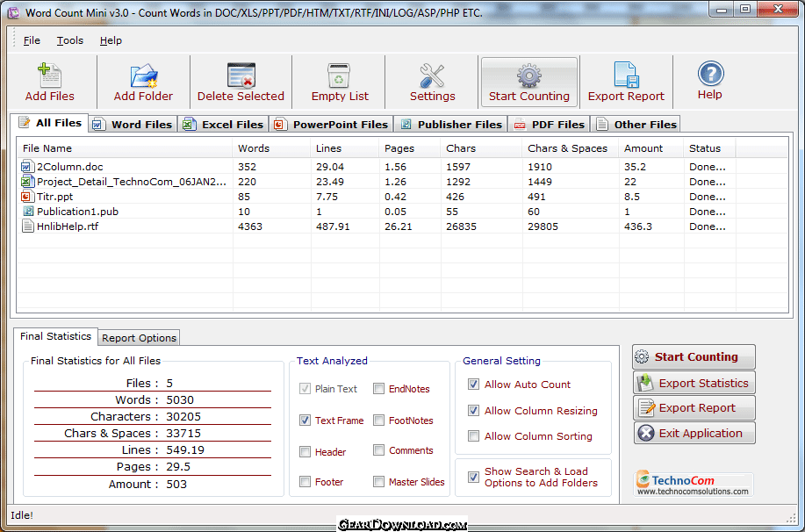This screenshot has height=532, width=805.
Task: Click the Add Files toolbar icon
Action: (50, 75)
